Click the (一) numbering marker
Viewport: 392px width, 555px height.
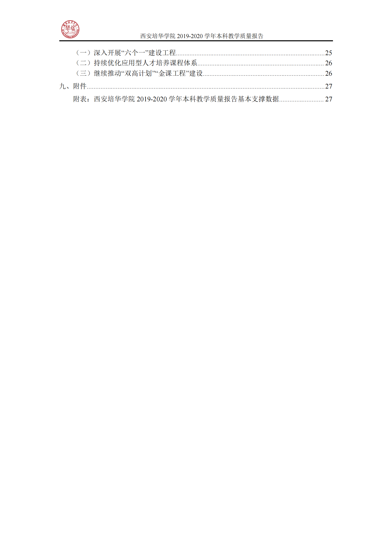pos(83,53)
